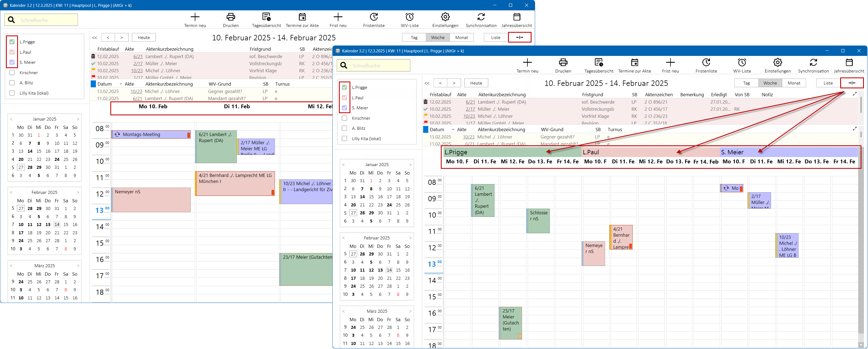868x349 pixels.
Task: Switch to Monat view in front window
Action: tap(794, 83)
